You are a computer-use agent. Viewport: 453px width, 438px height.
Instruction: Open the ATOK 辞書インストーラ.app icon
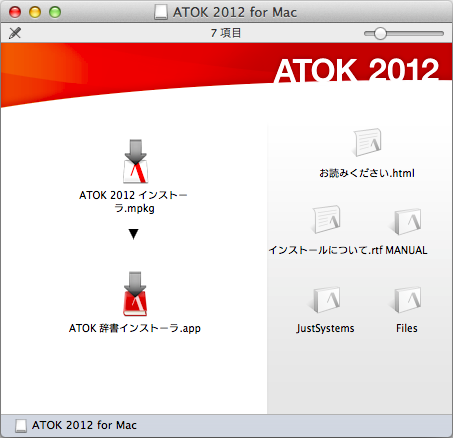pos(135,294)
